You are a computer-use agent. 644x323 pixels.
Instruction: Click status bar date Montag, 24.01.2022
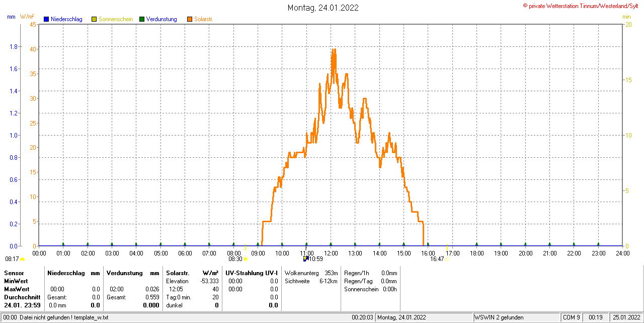pos(402,317)
